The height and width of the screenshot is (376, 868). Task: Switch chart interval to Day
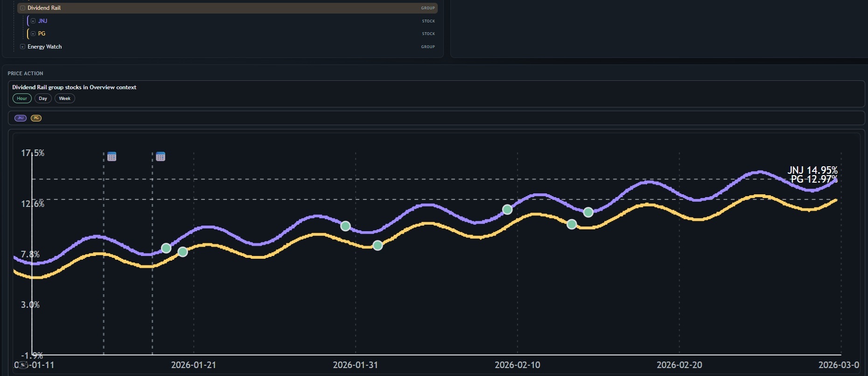[x=43, y=99]
